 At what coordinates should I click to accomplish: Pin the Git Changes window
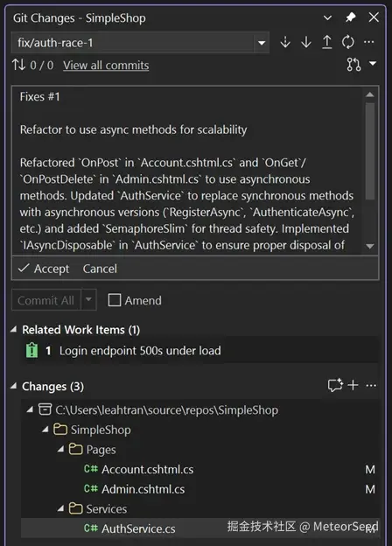(351, 17)
